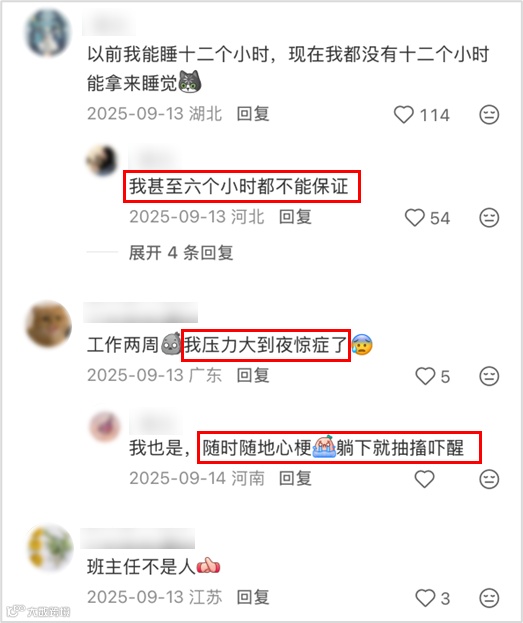Image resolution: width=523 pixels, height=623 pixels.
Task: Select the comment text 班主任不是人
Action: click(x=141, y=567)
